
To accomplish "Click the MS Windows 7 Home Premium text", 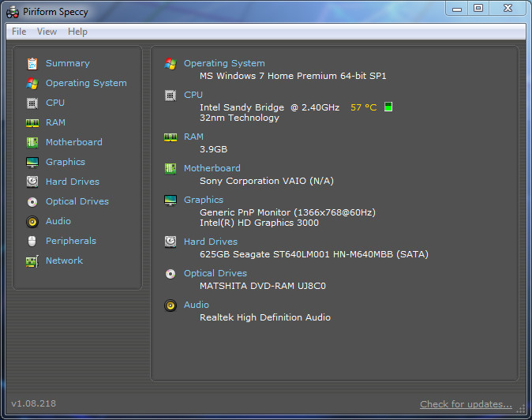I will point(293,76).
